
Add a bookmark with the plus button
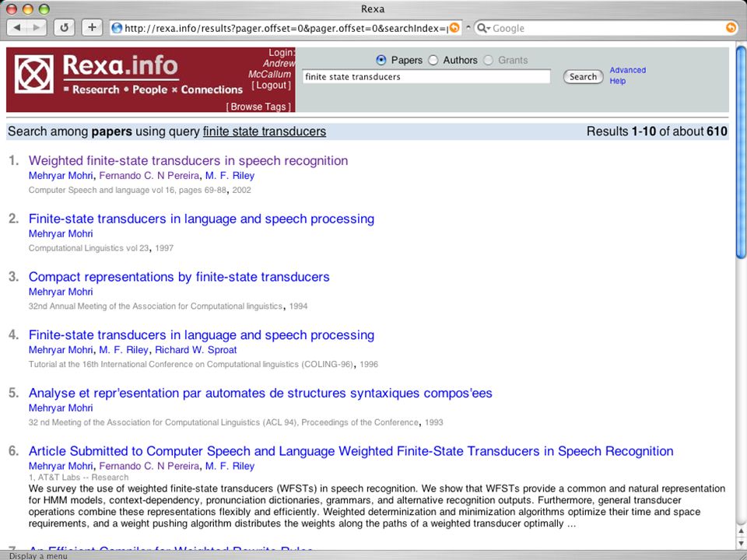pos(92,28)
